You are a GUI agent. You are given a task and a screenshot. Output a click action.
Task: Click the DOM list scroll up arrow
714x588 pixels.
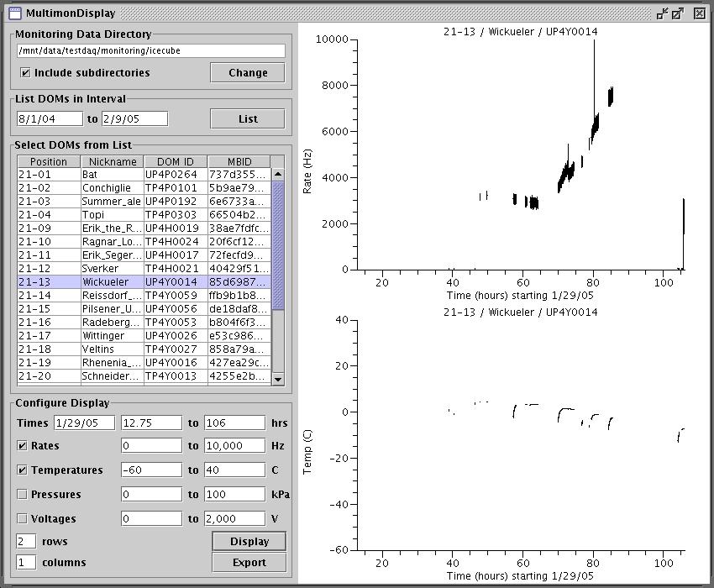[x=278, y=175]
